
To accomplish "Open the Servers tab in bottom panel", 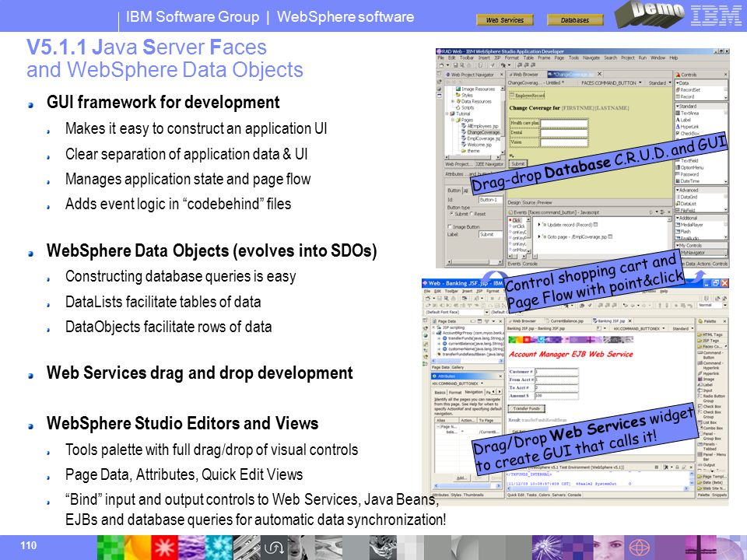I will click(x=559, y=495).
